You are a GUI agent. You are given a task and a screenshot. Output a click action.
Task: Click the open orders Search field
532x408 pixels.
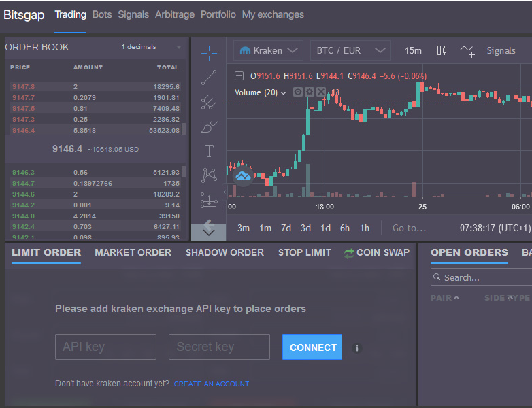coord(481,277)
